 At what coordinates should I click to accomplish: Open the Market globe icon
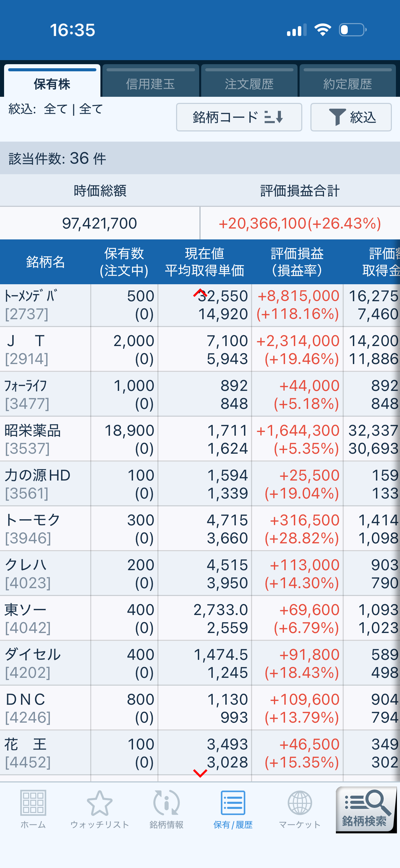300,803
